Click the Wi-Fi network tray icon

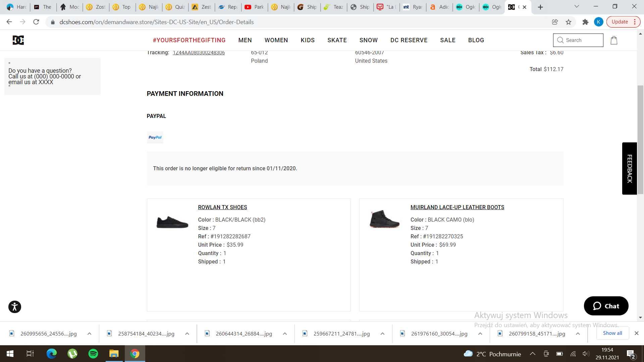click(573, 354)
